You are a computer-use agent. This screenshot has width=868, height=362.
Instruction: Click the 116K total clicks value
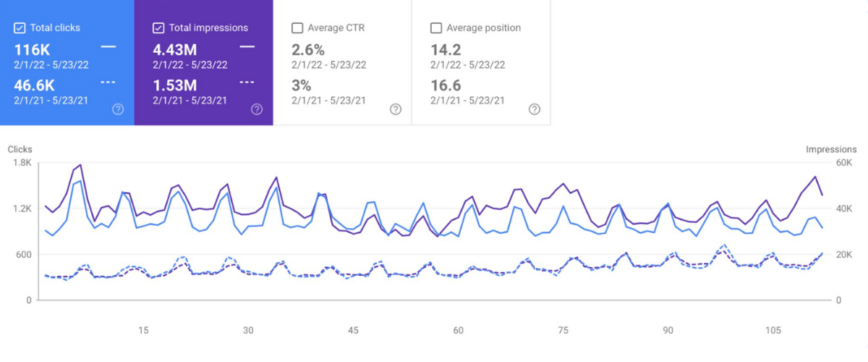point(33,49)
